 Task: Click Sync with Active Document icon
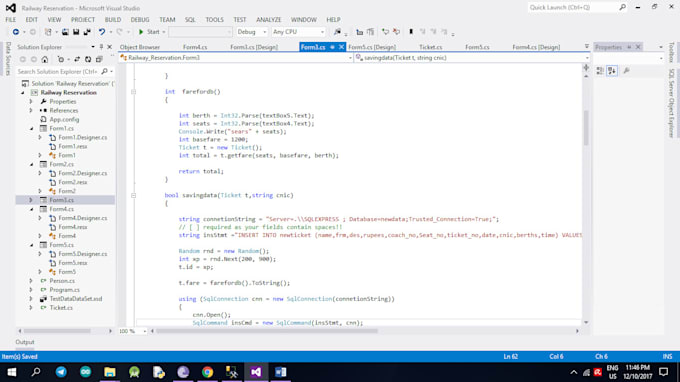77,59
